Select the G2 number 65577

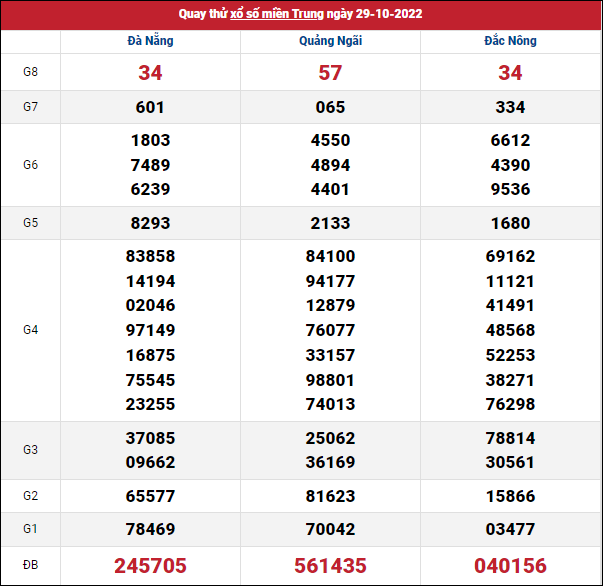[x=150, y=496]
